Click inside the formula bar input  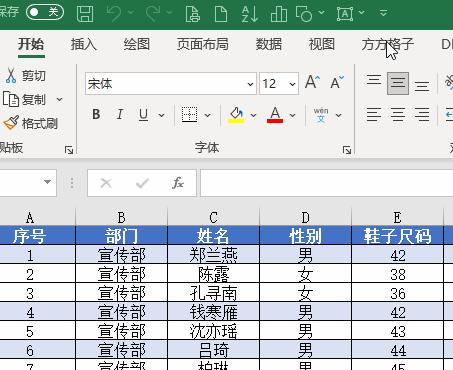point(327,183)
